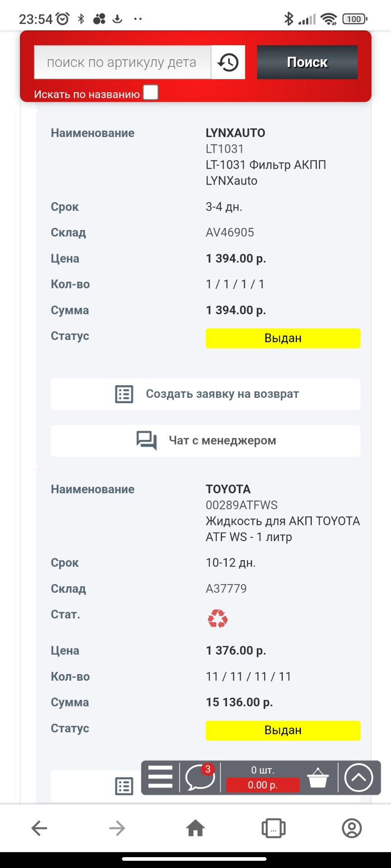Open search history clock icon
This screenshot has width=391, height=868.
click(228, 62)
